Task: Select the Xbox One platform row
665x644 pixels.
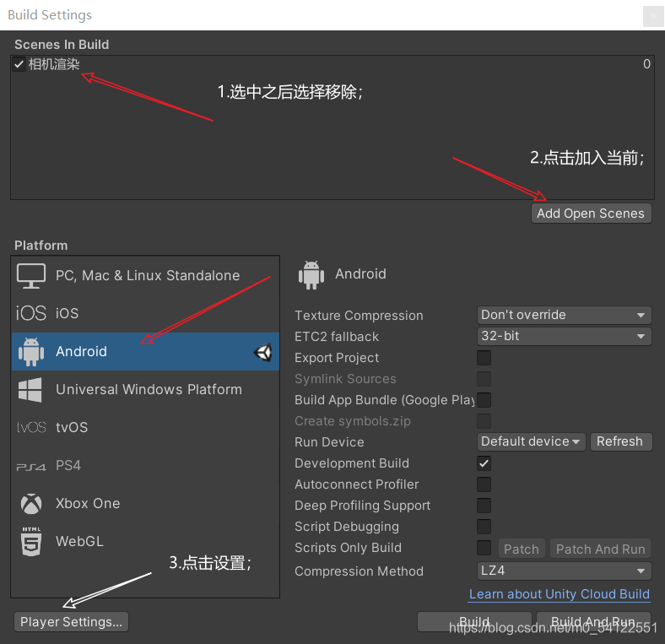Action: click(x=145, y=504)
